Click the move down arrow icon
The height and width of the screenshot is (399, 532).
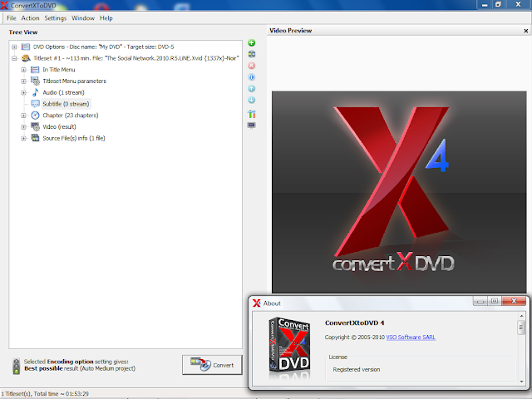click(251, 100)
